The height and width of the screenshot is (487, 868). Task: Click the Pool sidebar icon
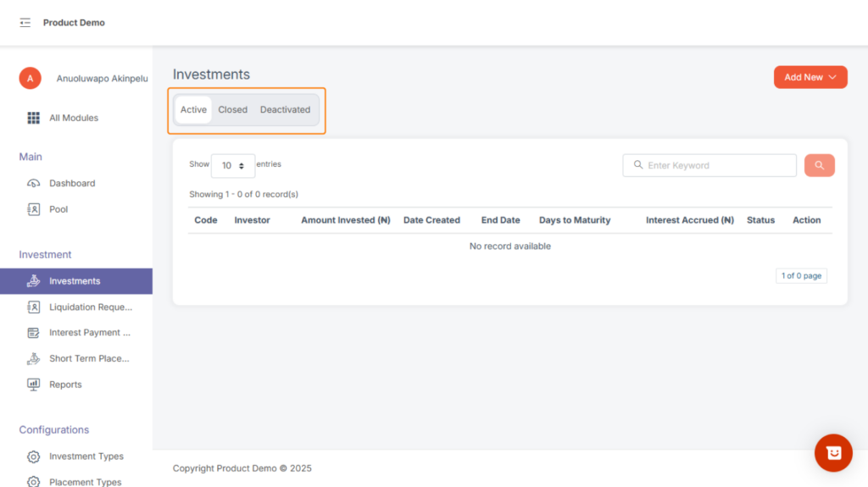pyautogui.click(x=34, y=209)
